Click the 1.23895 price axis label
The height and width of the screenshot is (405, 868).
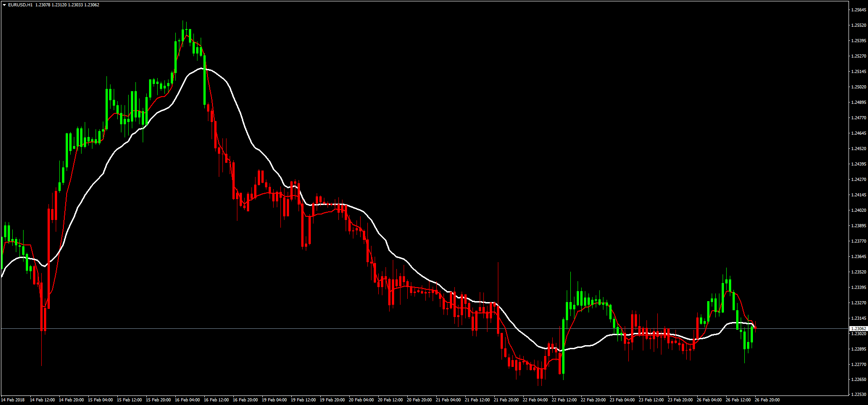pyautogui.click(x=859, y=226)
